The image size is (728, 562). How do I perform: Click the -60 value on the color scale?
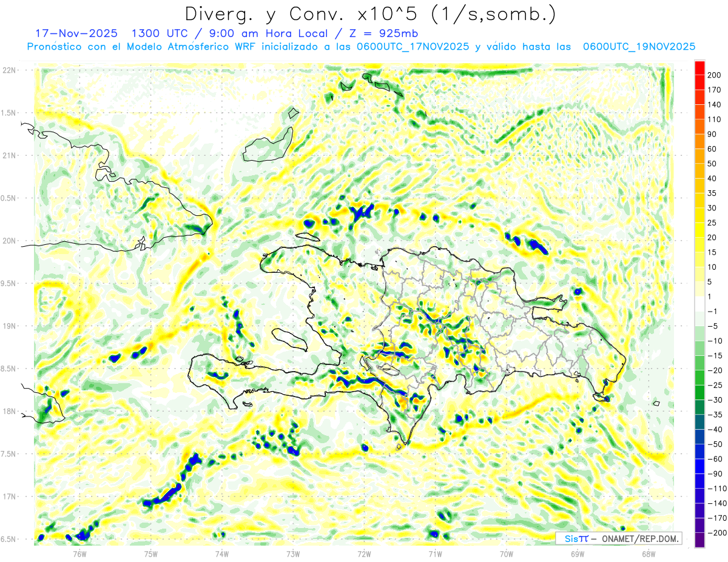click(x=716, y=459)
